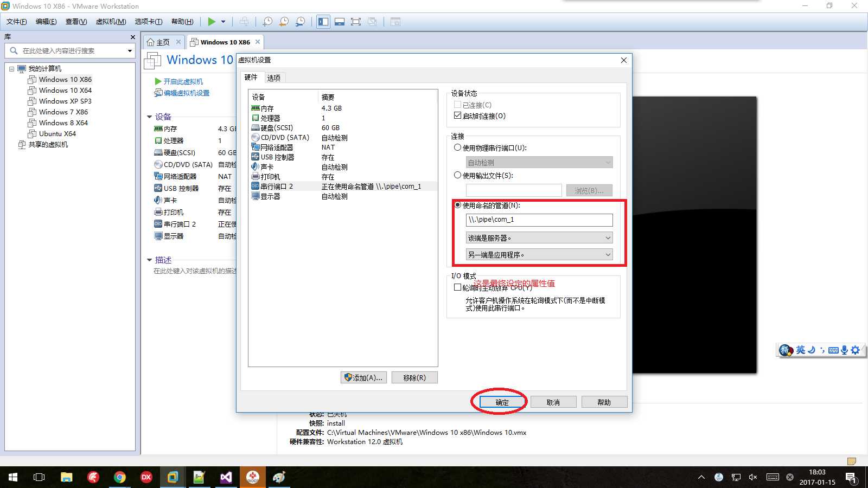Open the library search filter dropdown
Screen dimensions: 868x488
click(130, 50)
